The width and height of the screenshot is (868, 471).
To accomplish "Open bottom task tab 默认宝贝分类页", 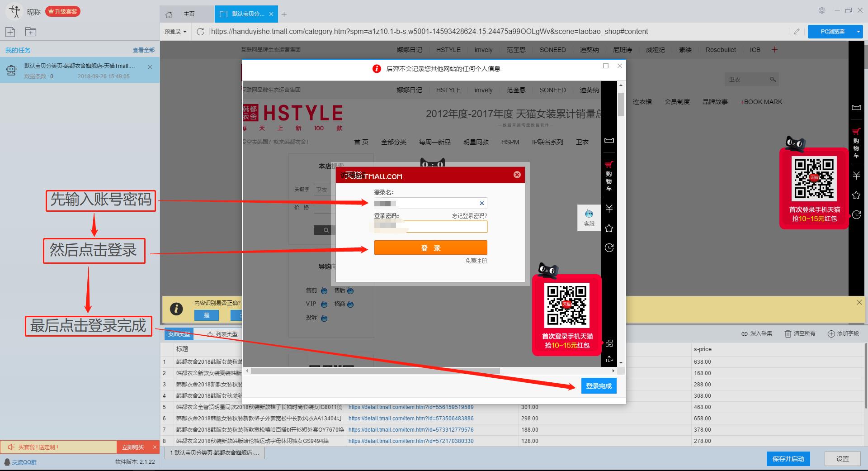I will 215,452.
